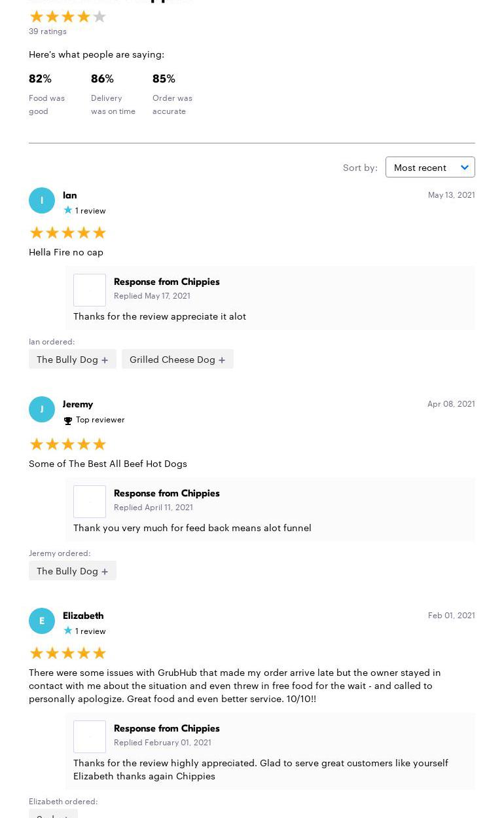Click reviewer name Jeremy
Screen dimensions: 504x818
(x=78, y=404)
